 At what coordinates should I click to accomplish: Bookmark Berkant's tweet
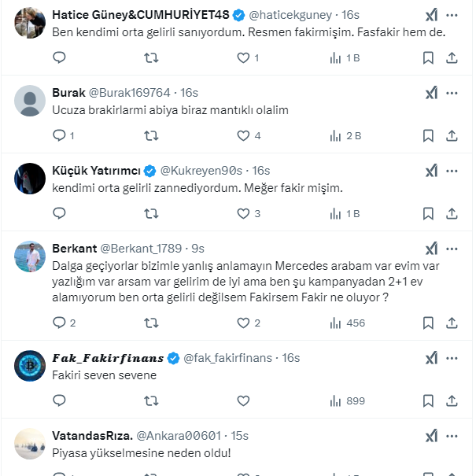click(x=427, y=323)
